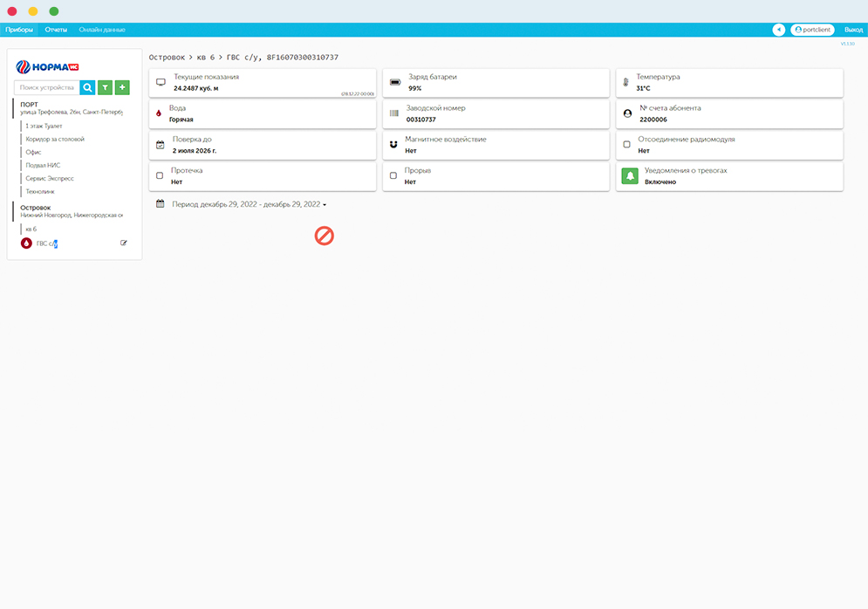This screenshot has height=609, width=868.
Task: Open the Онлайн данные tab
Action: click(x=102, y=30)
